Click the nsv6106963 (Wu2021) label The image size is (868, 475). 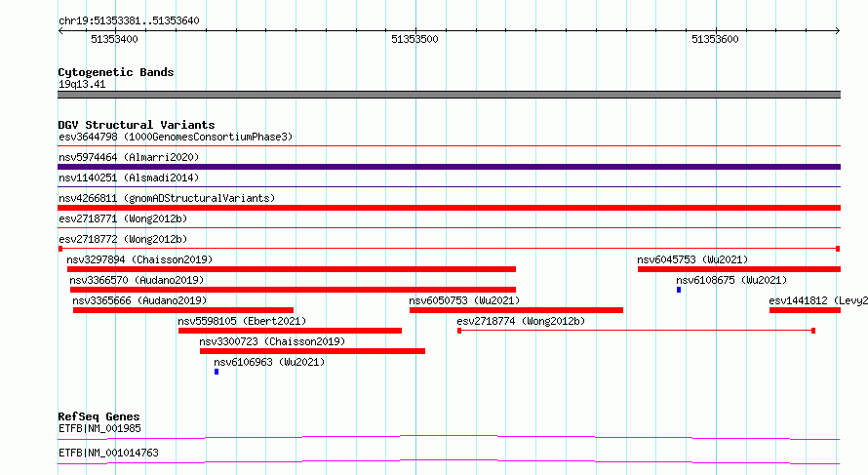[269, 362]
